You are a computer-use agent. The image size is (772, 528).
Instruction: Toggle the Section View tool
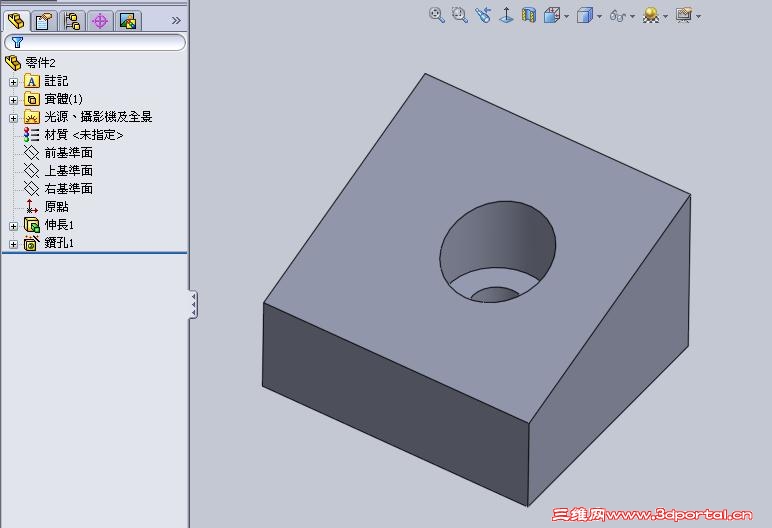[529, 15]
